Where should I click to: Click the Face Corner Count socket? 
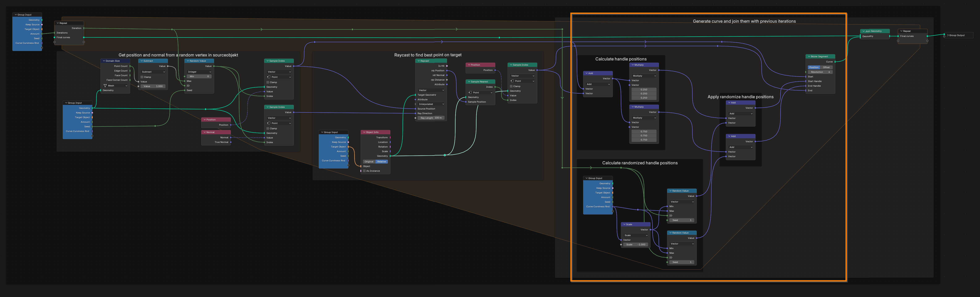pos(130,80)
